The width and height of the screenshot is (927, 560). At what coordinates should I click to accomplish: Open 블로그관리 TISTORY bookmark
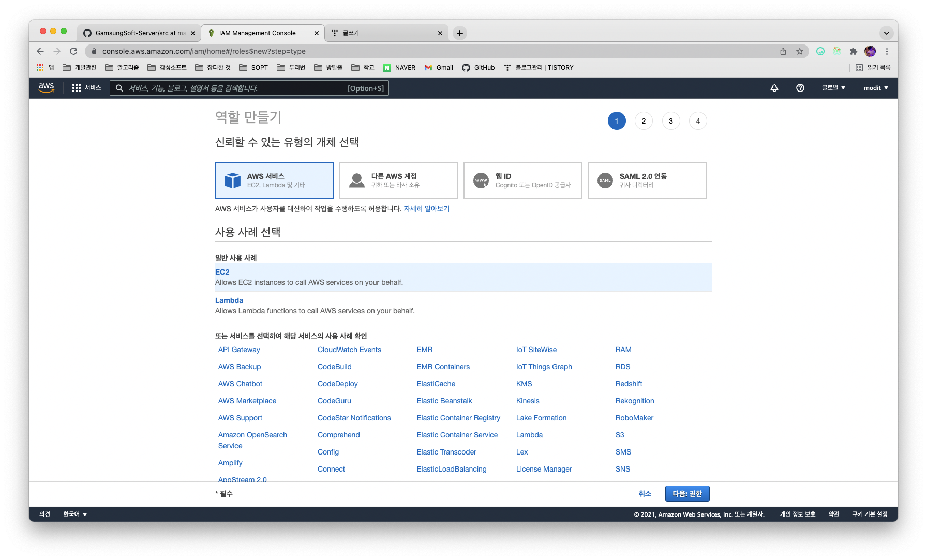tap(539, 68)
